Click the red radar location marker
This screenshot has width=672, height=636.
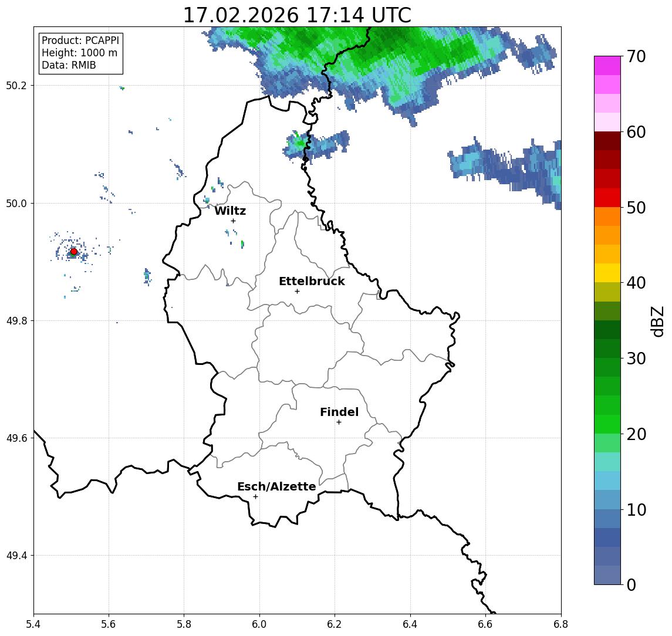(74, 252)
